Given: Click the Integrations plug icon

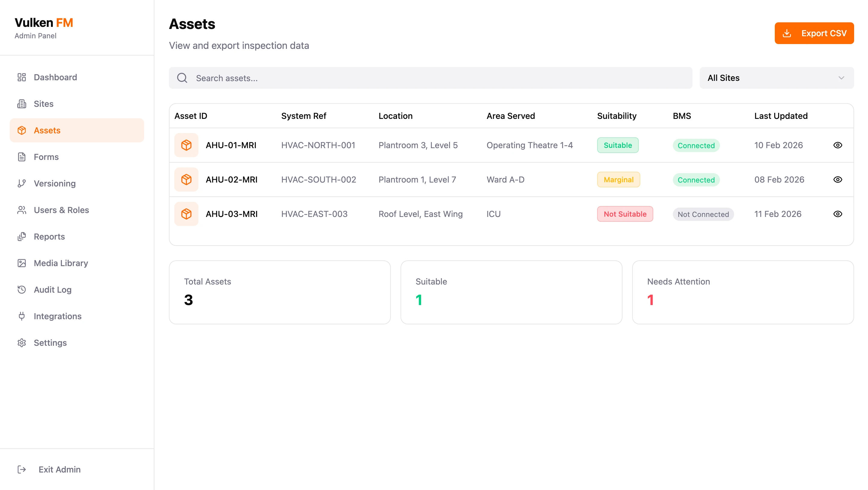Looking at the screenshot, I should coord(22,316).
